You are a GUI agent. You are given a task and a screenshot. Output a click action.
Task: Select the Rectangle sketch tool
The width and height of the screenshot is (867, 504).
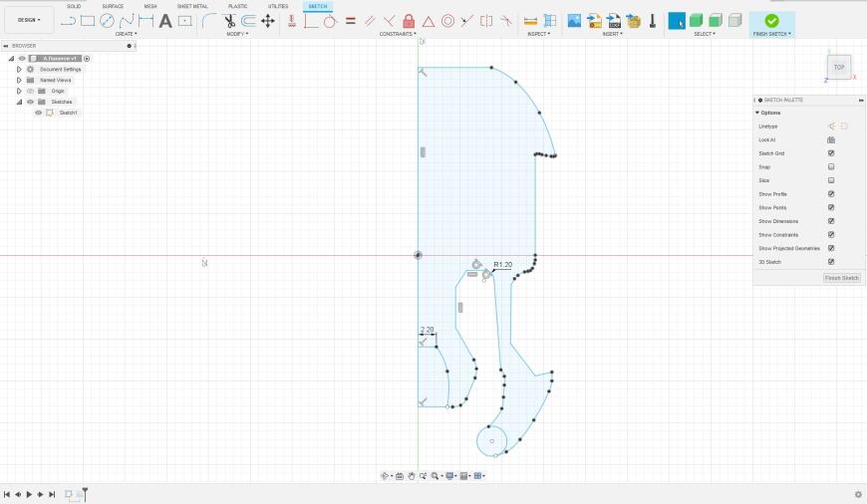88,21
